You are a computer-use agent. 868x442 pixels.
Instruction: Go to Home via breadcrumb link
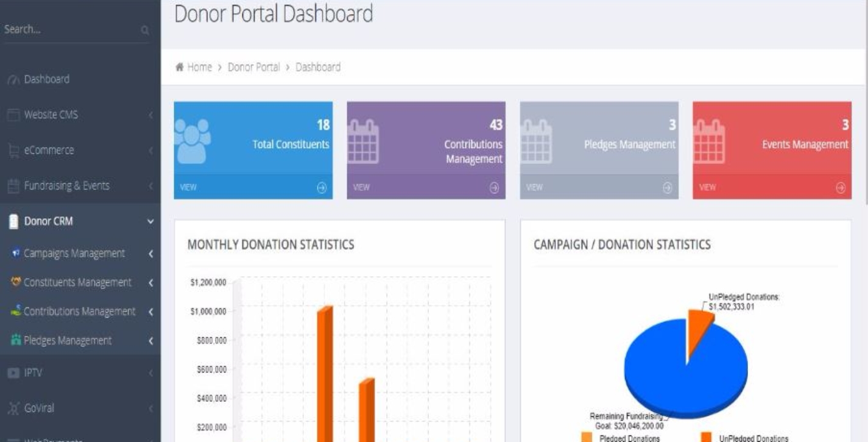point(199,68)
